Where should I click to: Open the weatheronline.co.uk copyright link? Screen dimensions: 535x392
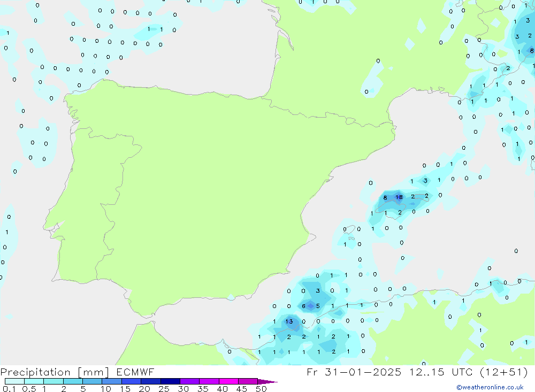pyautogui.click(x=490, y=387)
